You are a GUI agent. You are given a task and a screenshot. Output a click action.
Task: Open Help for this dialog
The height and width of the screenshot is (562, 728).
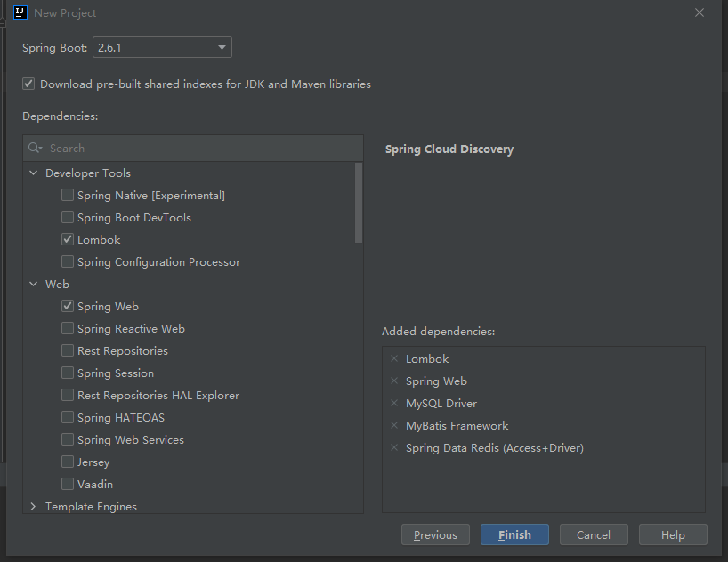point(673,535)
